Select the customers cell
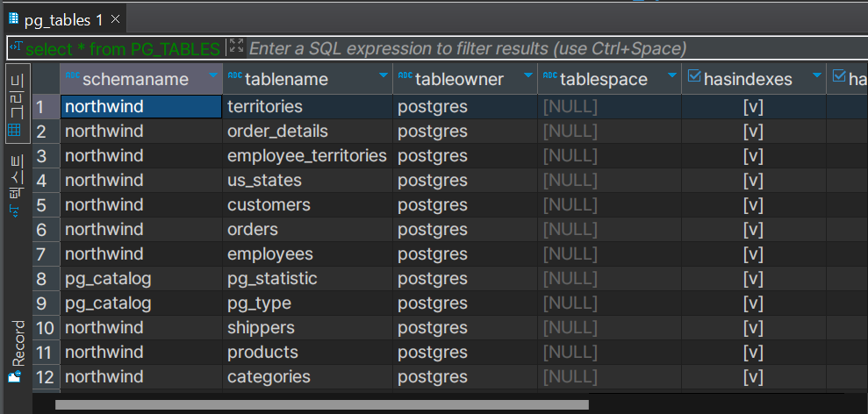The height and width of the screenshot is (414, 868). pos(308,204)
